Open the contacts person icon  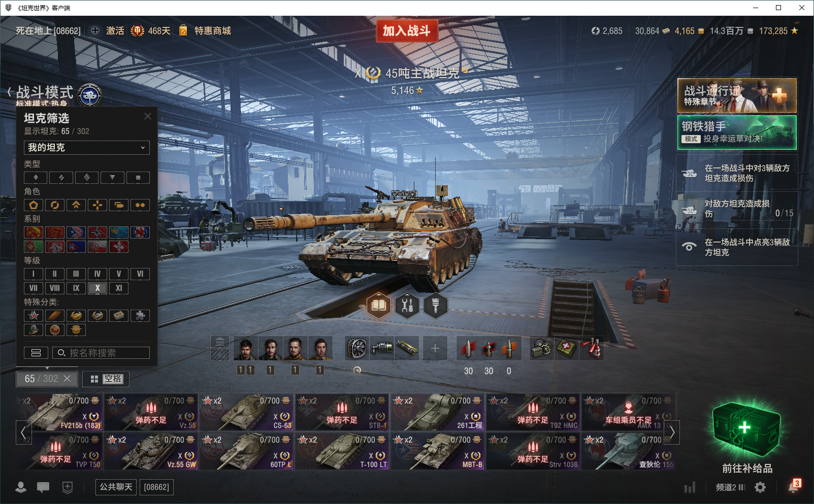21,487
